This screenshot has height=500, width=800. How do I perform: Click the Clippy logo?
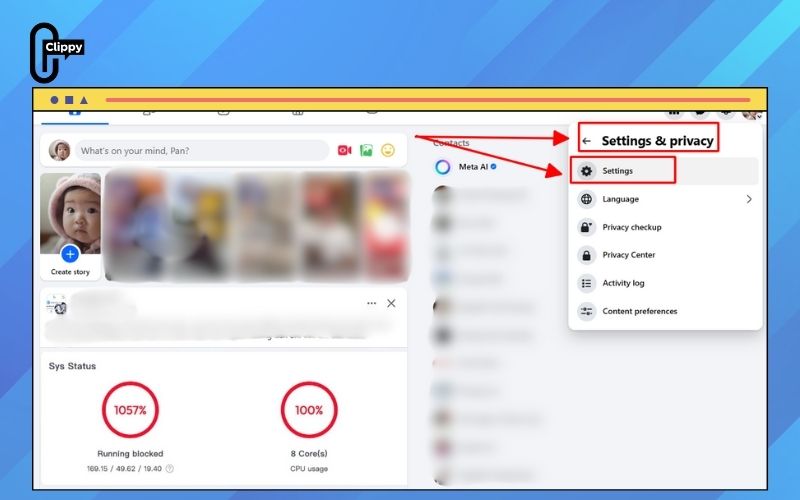pyautogui.click(x=56, y=53)
